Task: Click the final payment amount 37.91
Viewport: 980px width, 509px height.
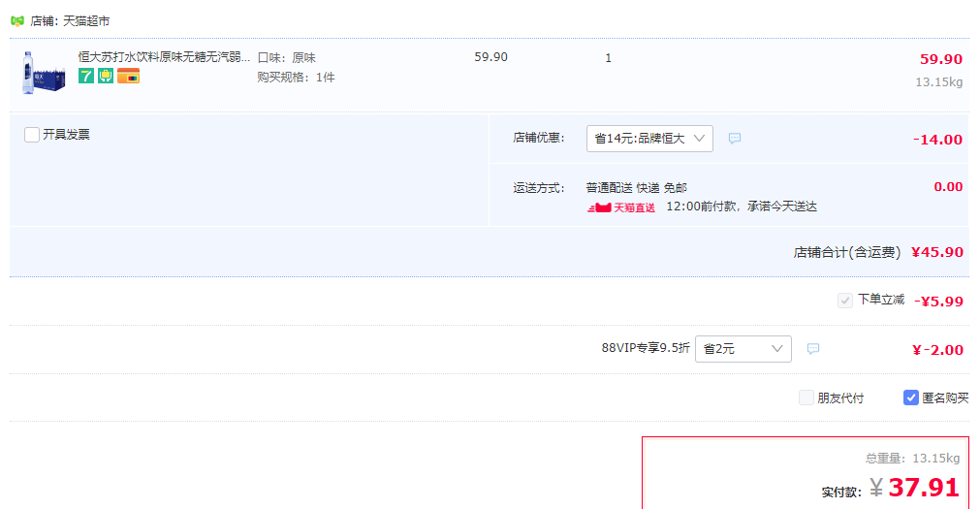Action: tap(923, 487)
